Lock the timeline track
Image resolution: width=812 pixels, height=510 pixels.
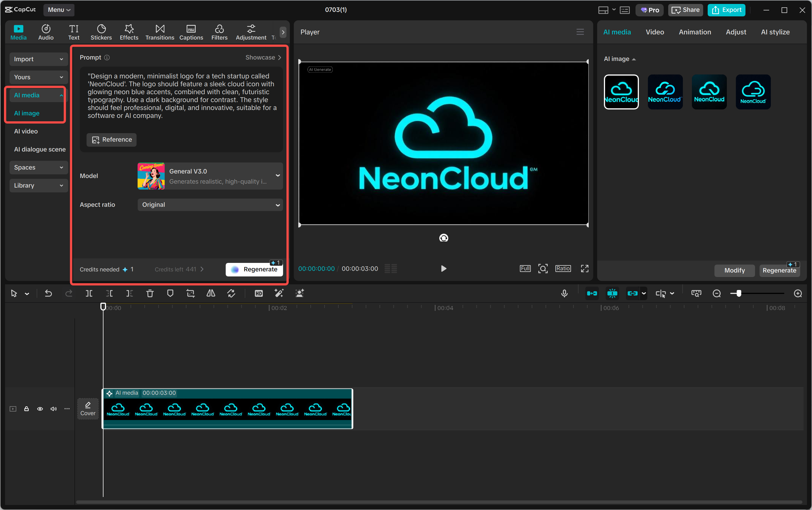click(x=27, y=409)
